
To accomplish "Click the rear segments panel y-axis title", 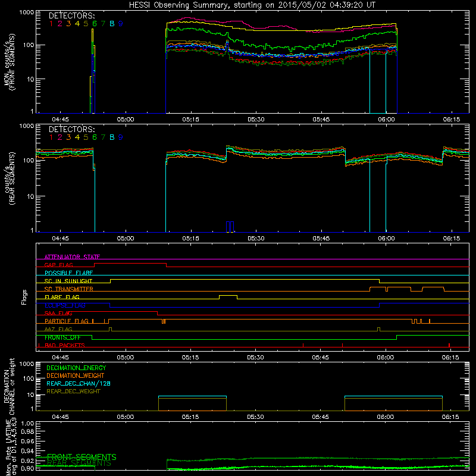I will [x=9, y=178].
